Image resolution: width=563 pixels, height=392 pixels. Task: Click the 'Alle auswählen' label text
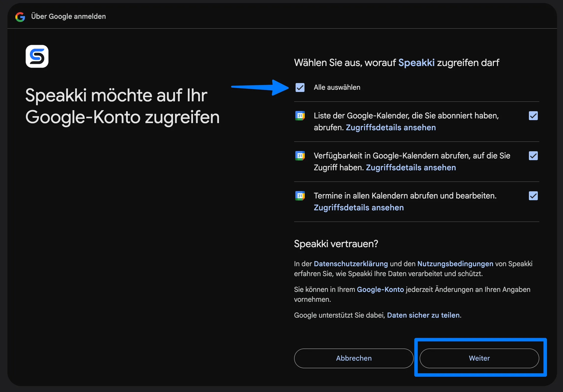[337, 87]
